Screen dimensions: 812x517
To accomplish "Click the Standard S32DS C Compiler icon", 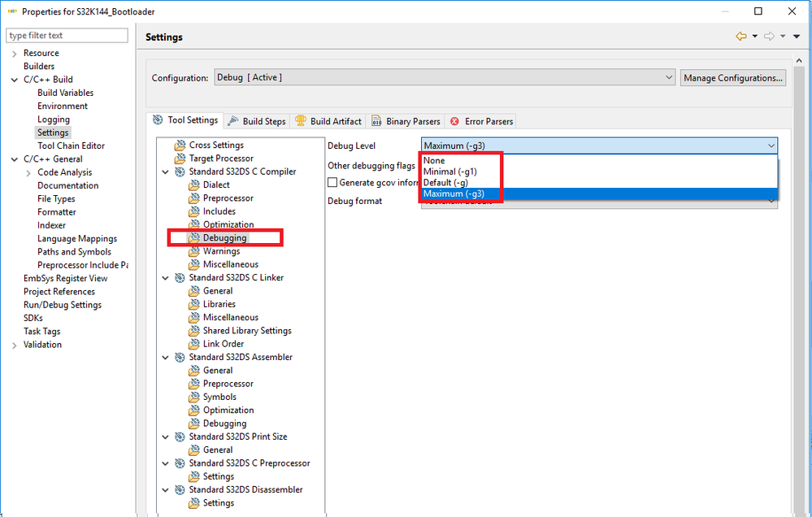I will pyautogui.click(x=180, y=172).
